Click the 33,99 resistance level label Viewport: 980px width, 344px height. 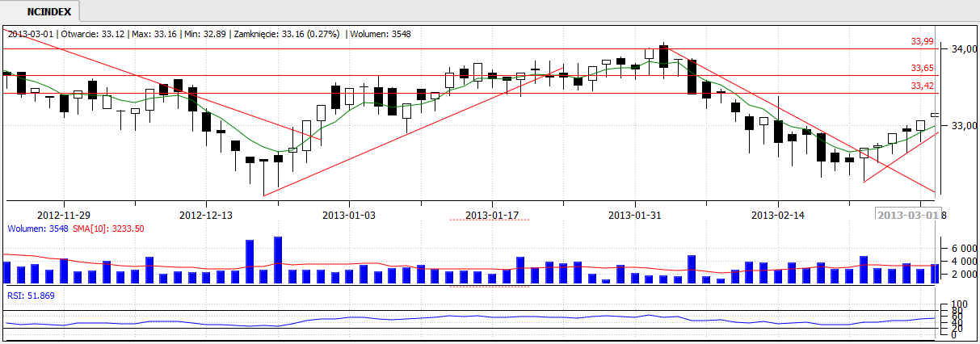click(x=922, y=42)
